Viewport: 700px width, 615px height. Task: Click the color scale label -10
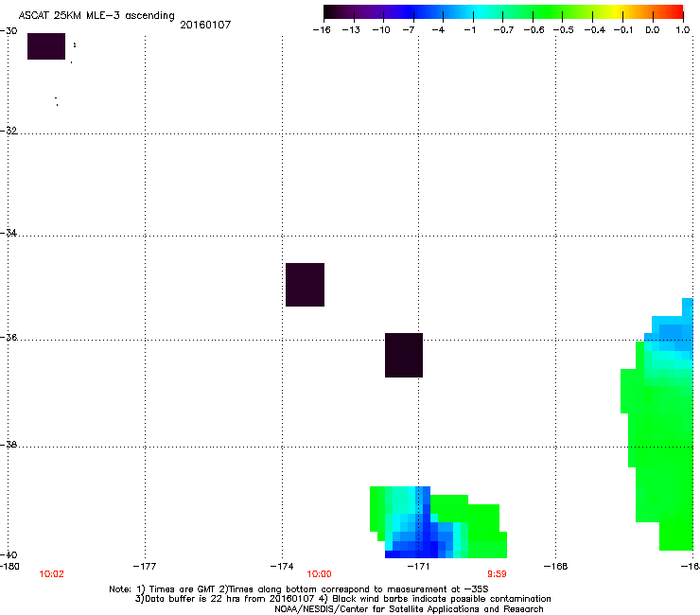[x=381, y=30]
